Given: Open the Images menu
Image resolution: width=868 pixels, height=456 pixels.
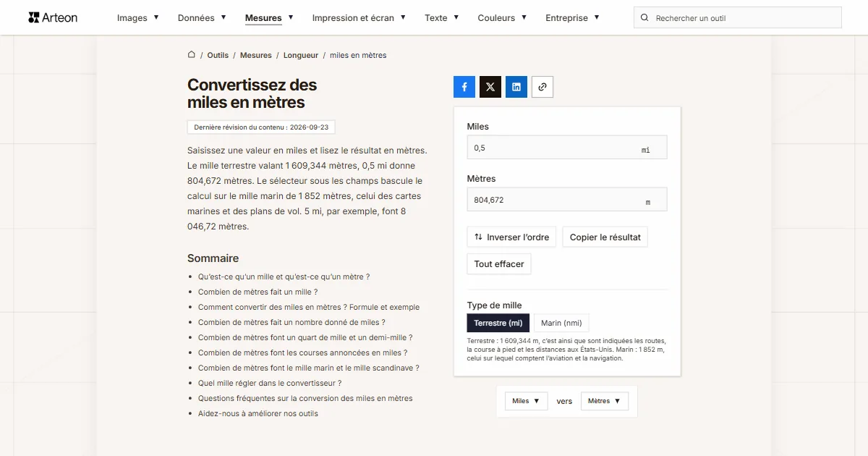Looking at the screenshot, I should point(138,18).
